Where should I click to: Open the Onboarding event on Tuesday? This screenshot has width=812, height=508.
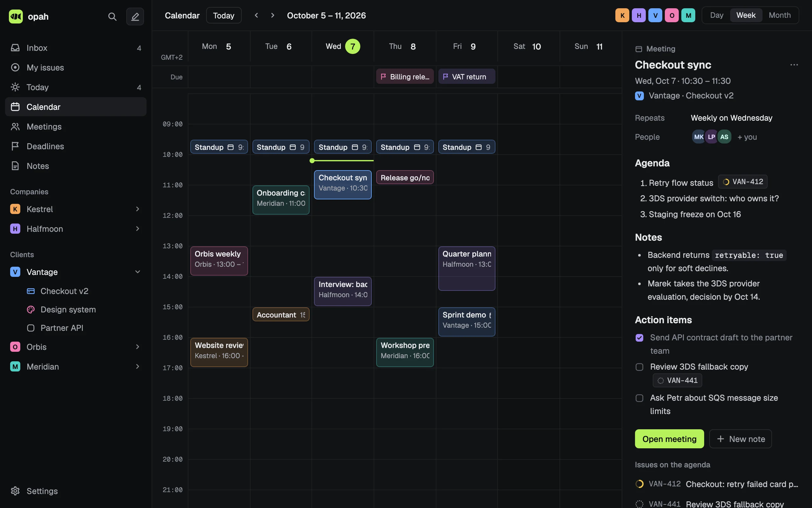coord(281,200)
